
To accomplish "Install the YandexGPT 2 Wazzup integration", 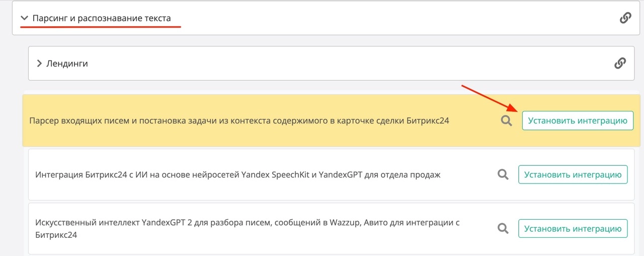I will [x=573, y=228].
